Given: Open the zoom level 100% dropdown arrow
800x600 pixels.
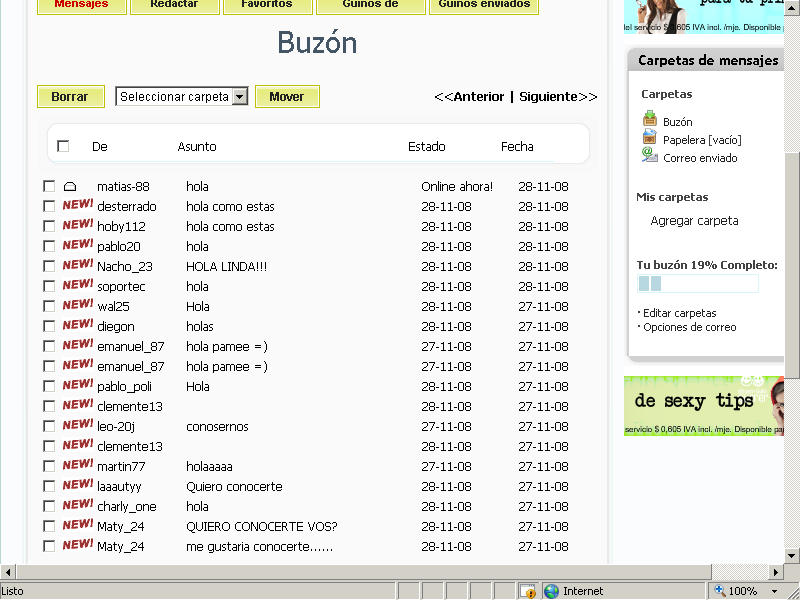Looking at the screenshot, I should 775,591.
